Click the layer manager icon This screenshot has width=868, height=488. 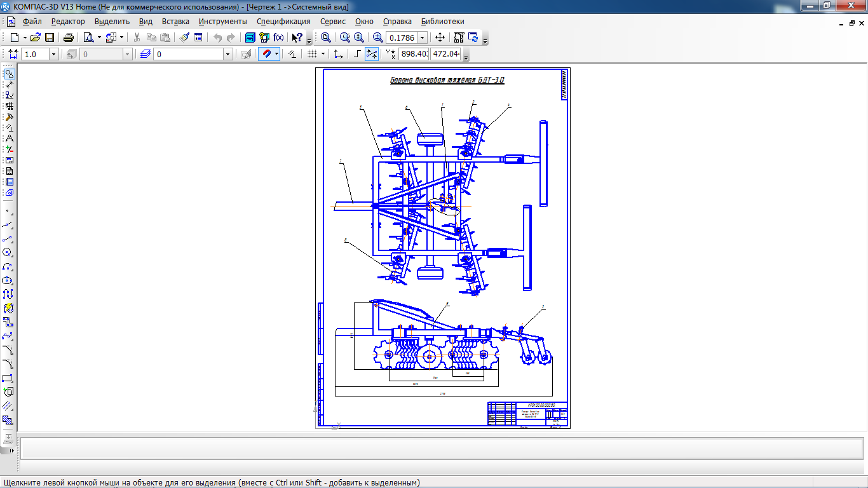click(x=146, y=55)
